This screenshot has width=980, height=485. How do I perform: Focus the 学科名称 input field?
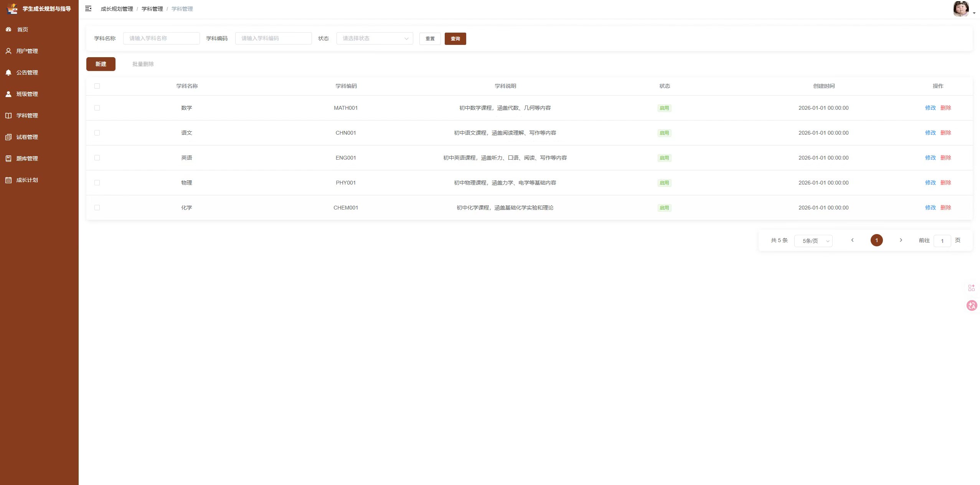(161, 38)
